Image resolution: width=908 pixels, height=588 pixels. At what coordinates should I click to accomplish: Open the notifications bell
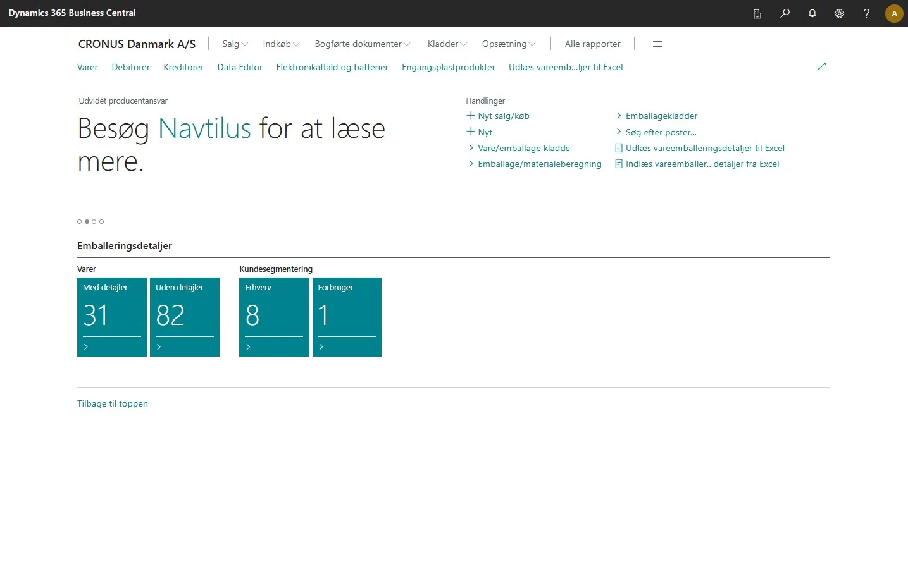coord(812,13)
